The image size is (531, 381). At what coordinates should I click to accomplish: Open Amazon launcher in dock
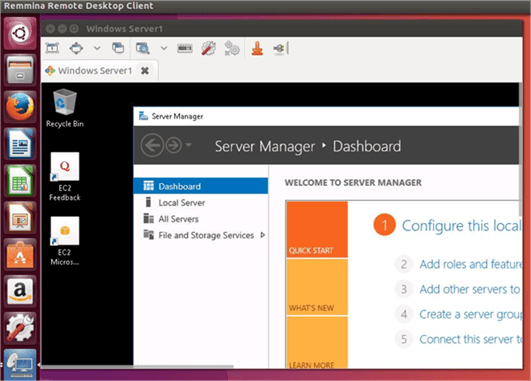click(x=20, y=292)
